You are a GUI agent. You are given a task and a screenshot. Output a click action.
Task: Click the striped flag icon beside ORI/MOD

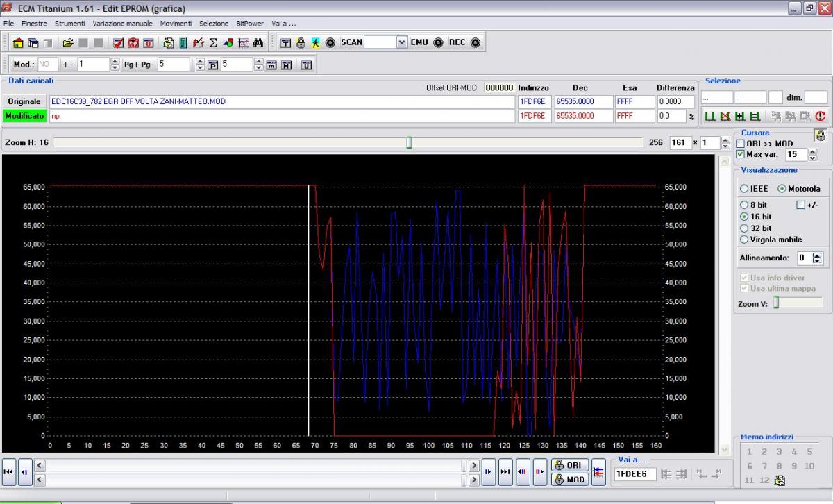598,472
